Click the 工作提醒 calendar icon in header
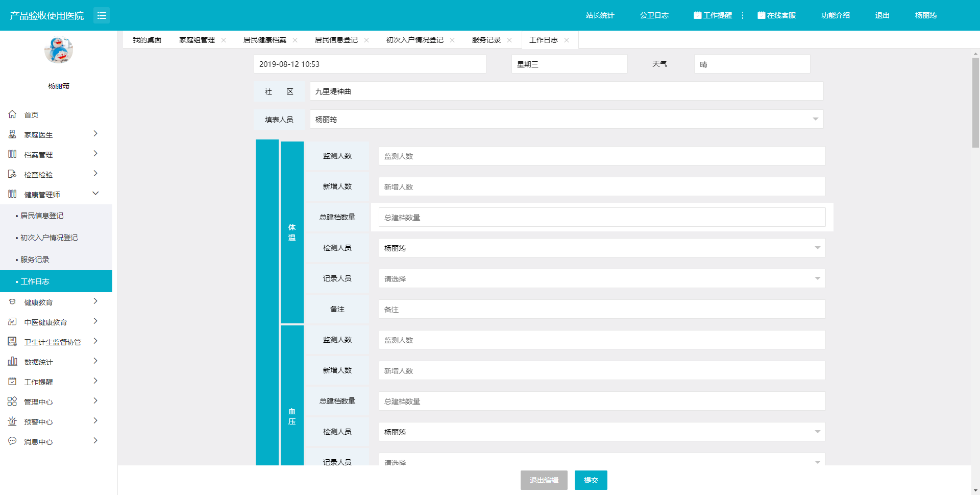980x495 pixels. 697,15
